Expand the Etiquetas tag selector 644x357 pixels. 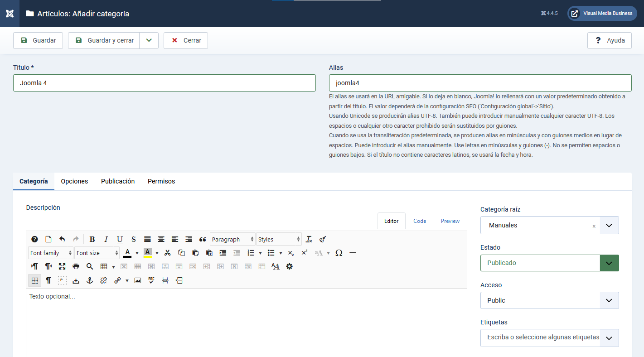pos(609,338)
